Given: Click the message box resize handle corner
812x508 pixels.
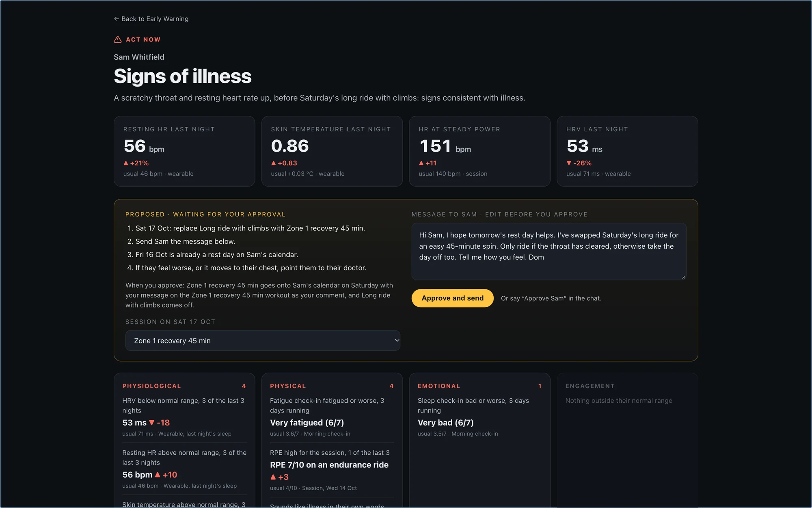Looking at the screenshot, I should 683,277.
